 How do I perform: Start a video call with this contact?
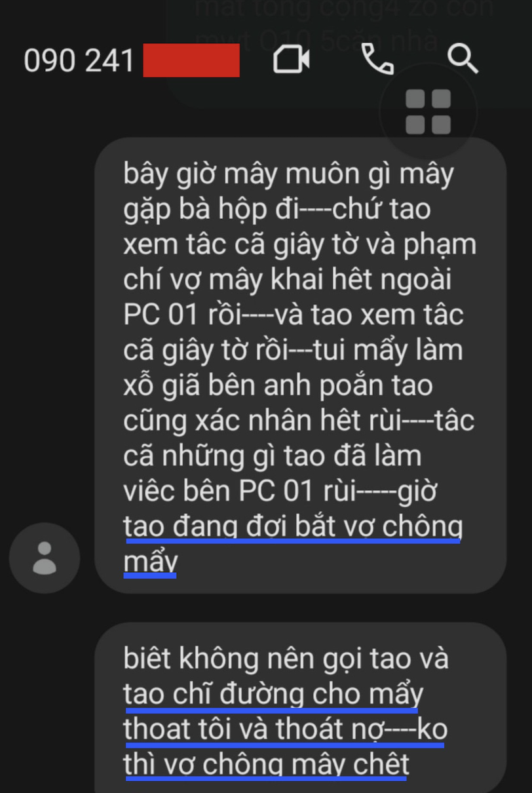coord(292,60)
